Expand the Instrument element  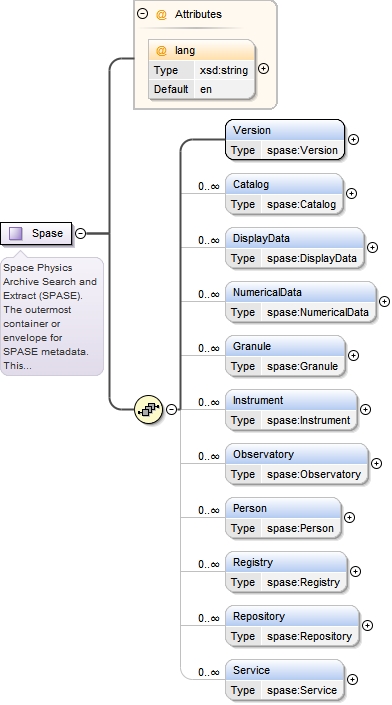pyautogui.click(x=365, y=410)
